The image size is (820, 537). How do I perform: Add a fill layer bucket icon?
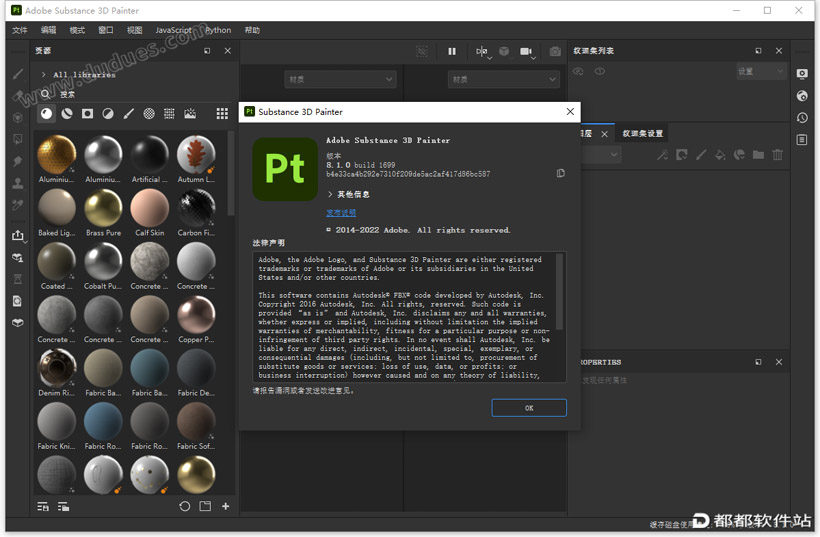[x=720, y=154]
